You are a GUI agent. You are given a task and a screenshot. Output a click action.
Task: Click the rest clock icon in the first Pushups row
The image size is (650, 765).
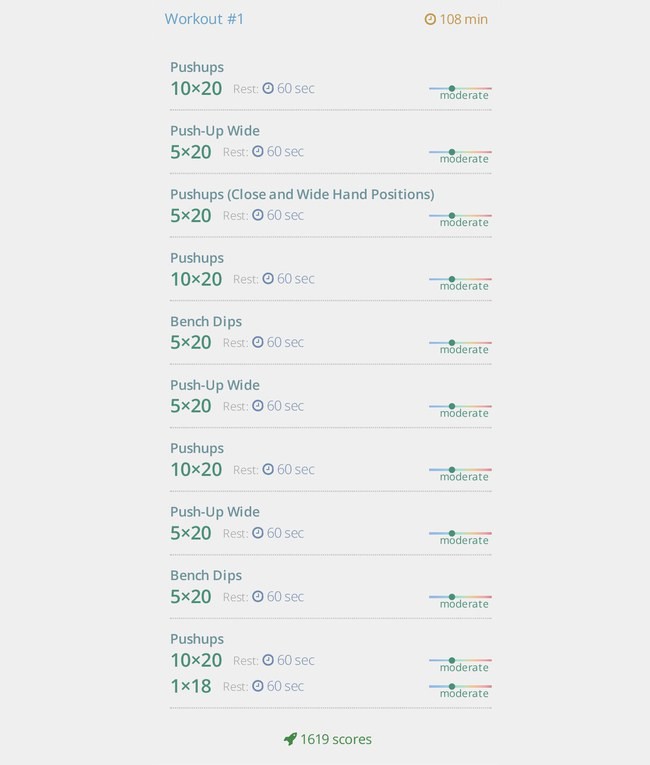coord(268,88)
